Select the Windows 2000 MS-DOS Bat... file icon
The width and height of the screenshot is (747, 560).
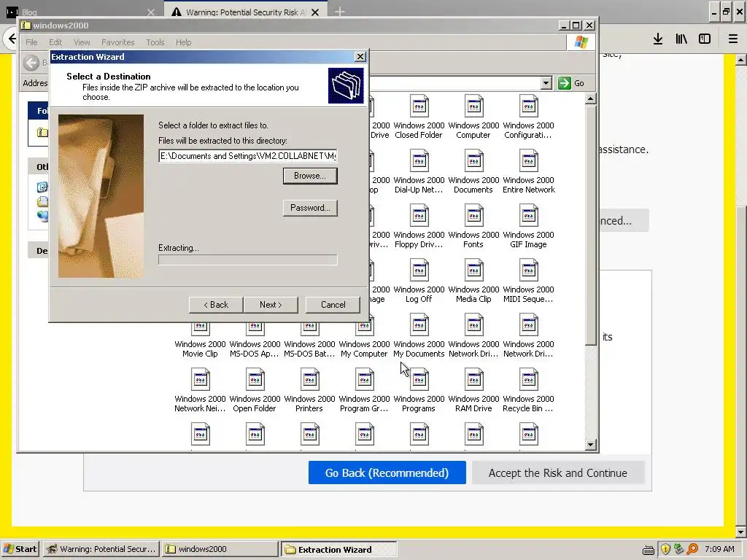[309, 330]
